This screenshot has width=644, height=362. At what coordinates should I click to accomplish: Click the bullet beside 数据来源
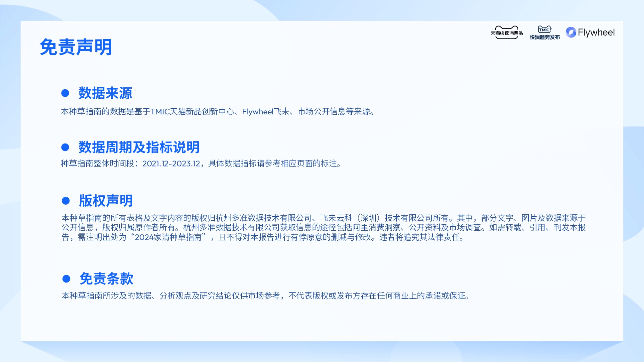pos(65,93)
